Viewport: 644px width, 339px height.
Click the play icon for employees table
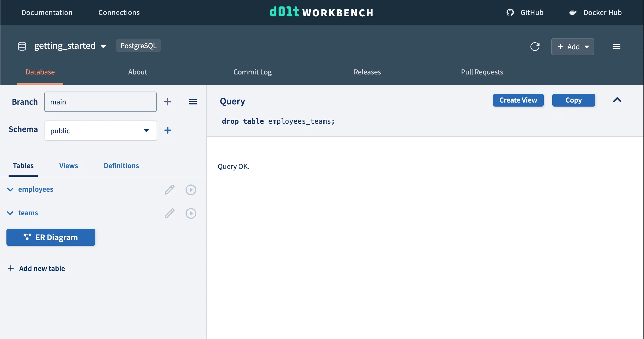click(x=191, y=190)
